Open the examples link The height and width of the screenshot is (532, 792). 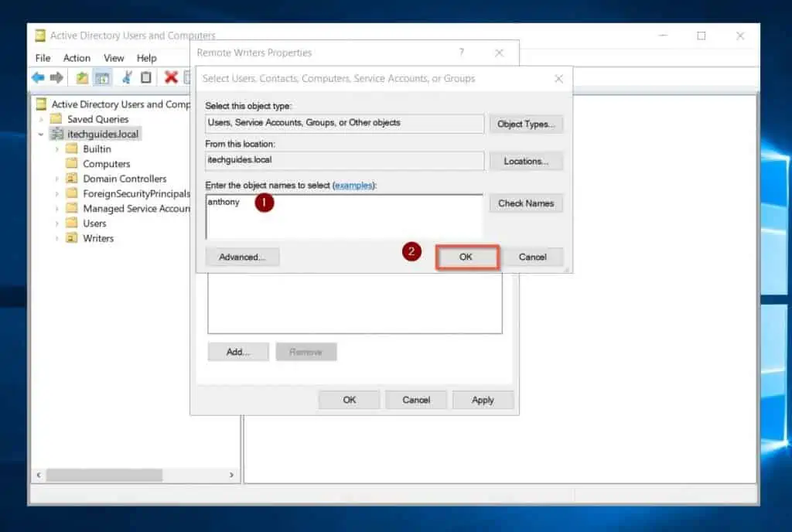coord(353,186)
